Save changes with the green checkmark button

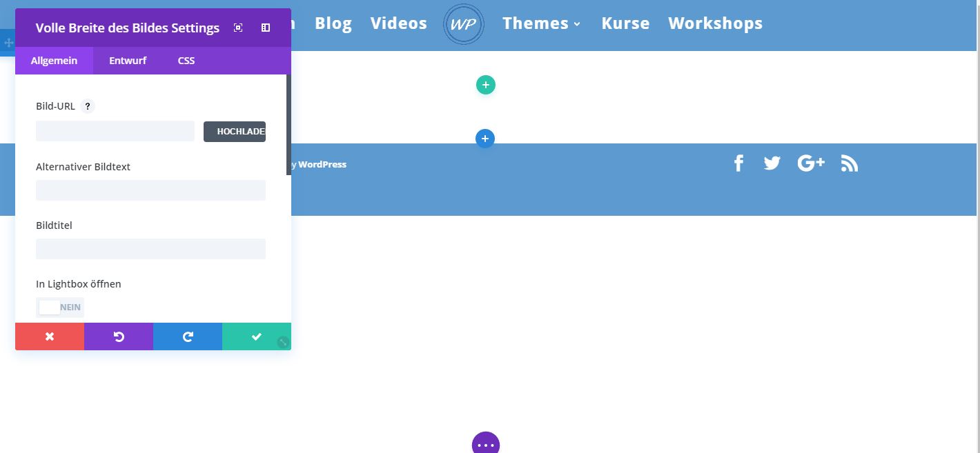click(x=257, y=336)
